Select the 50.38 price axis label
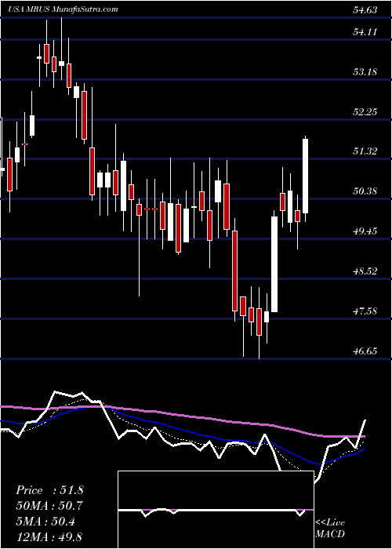392x549 pixels. coord(365,191)
